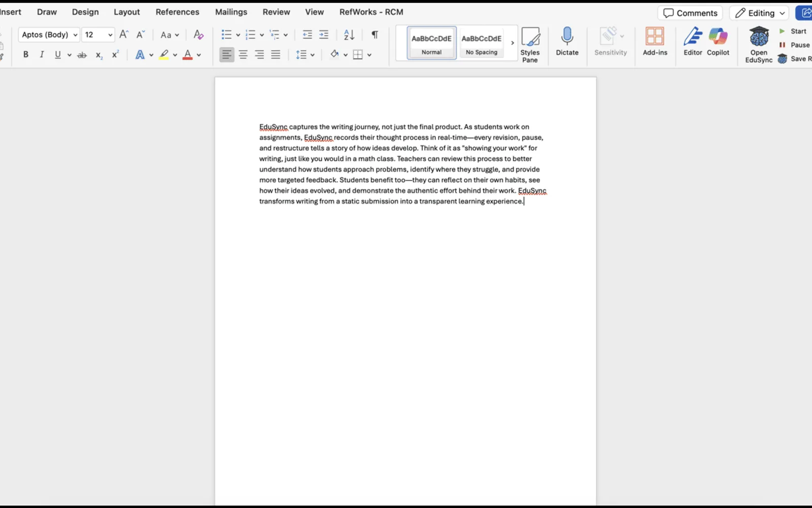Click the Decrease Font Size icon
812x508 pixels.
(x=141, y=35)
